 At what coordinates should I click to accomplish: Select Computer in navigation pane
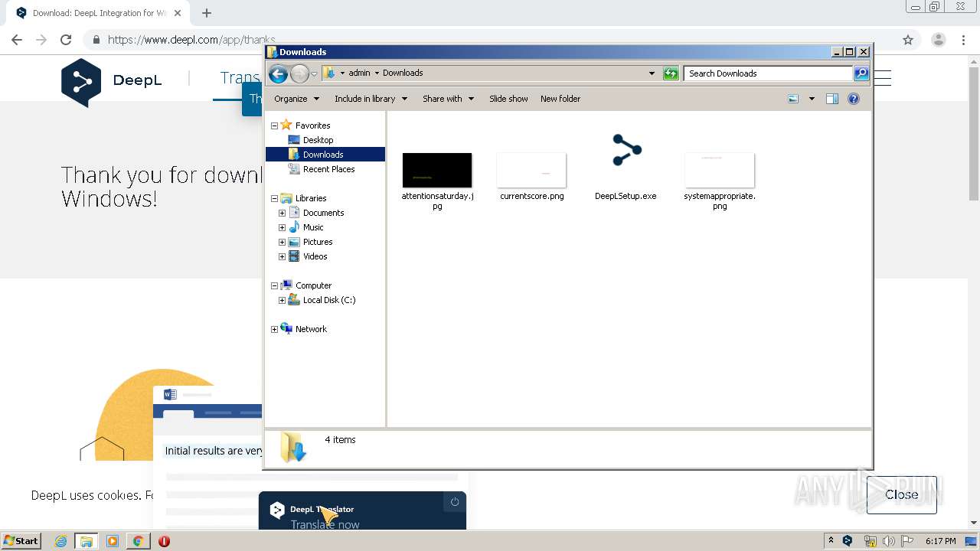(313, 285)
